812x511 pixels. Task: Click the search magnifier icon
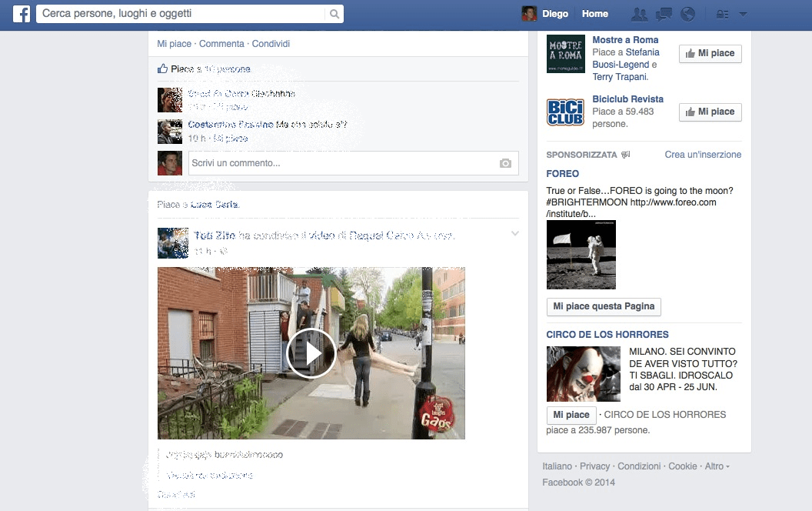tap(334, 14)
